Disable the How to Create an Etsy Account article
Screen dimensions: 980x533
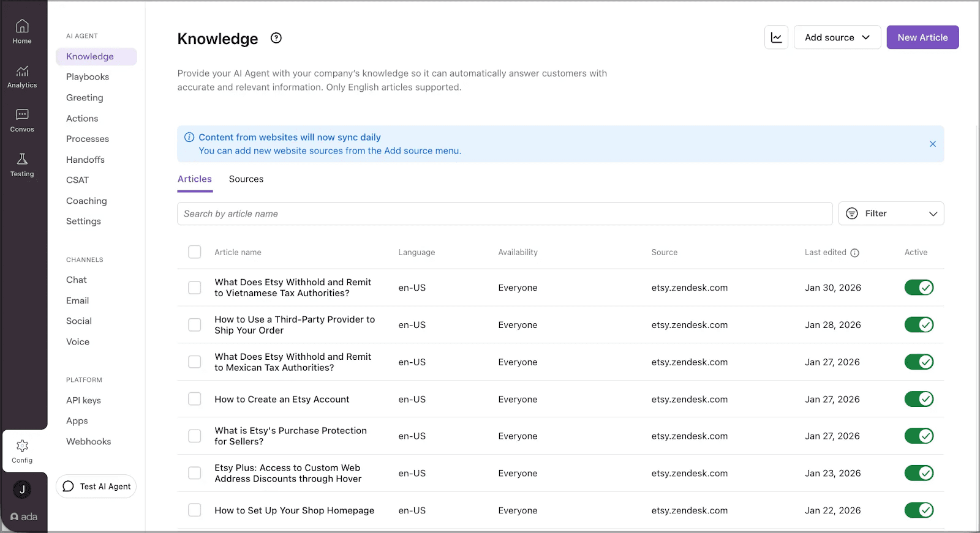click(x=919, y=399)
